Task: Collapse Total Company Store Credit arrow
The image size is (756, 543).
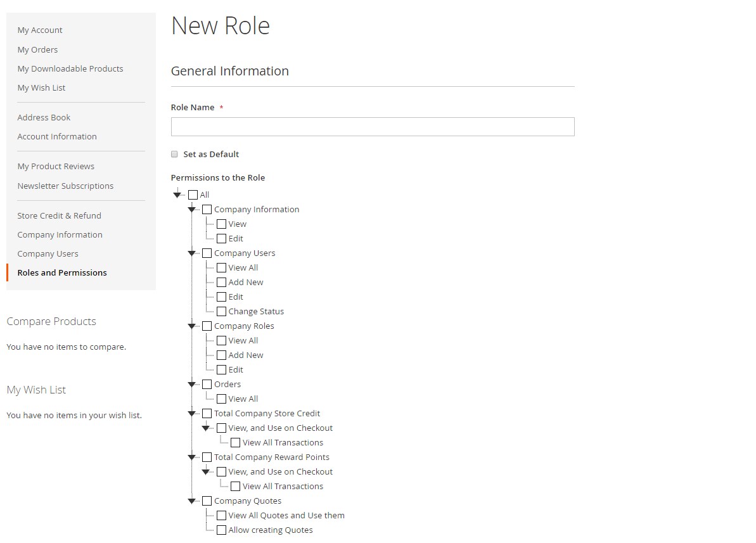Action: coord(192,413)
